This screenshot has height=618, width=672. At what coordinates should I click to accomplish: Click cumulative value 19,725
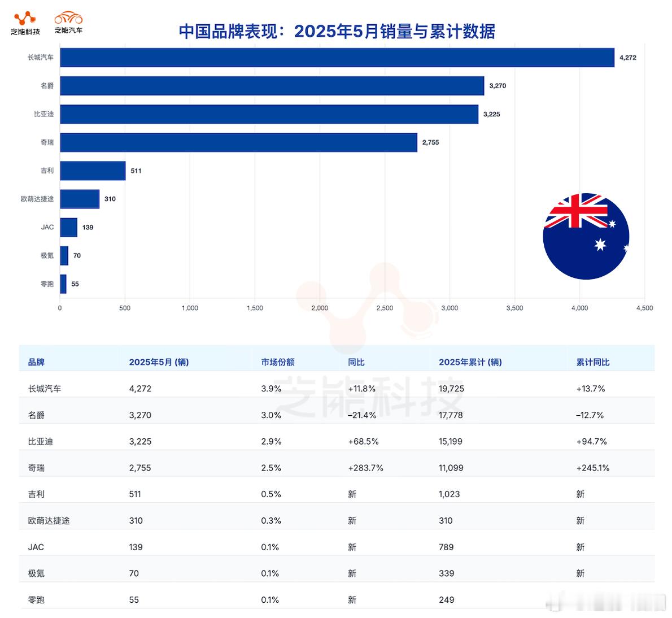tap(451, 389)
